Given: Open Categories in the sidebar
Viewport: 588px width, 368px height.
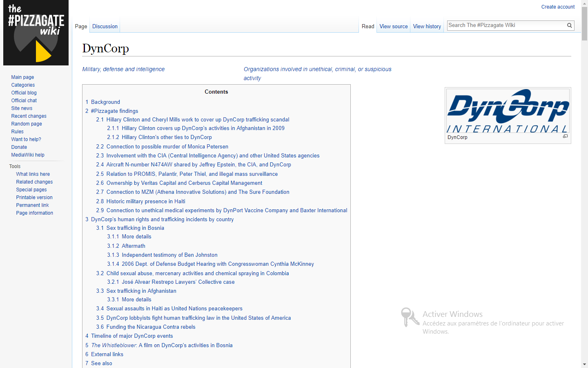Looking at the screenshot, I should 23,85.
